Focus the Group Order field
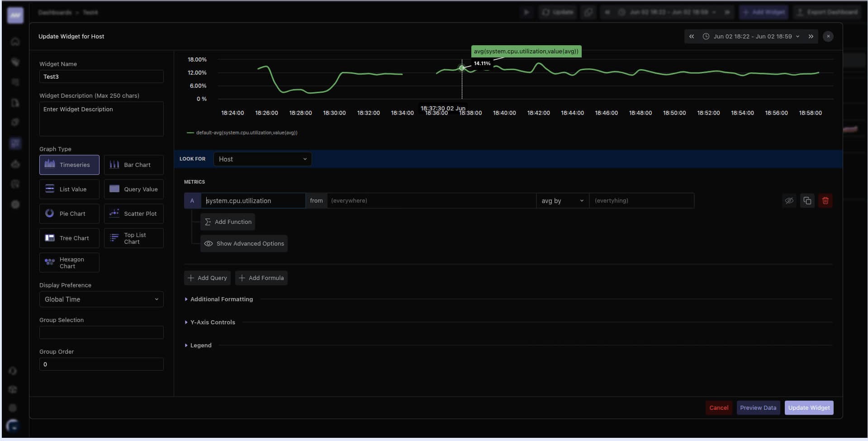Screen dimensions: 868x441 tap(101, 364)
